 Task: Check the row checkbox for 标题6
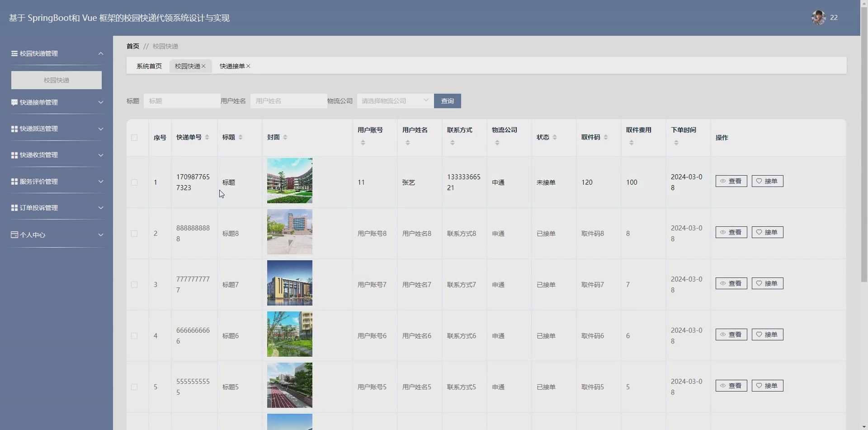134,336
